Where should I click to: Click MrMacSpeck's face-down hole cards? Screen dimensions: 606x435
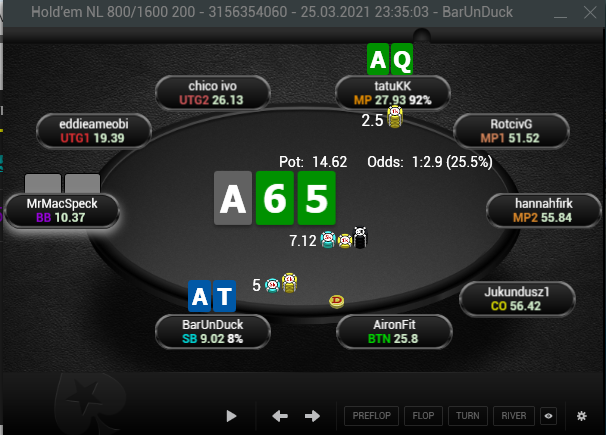(x=63, y=184)
